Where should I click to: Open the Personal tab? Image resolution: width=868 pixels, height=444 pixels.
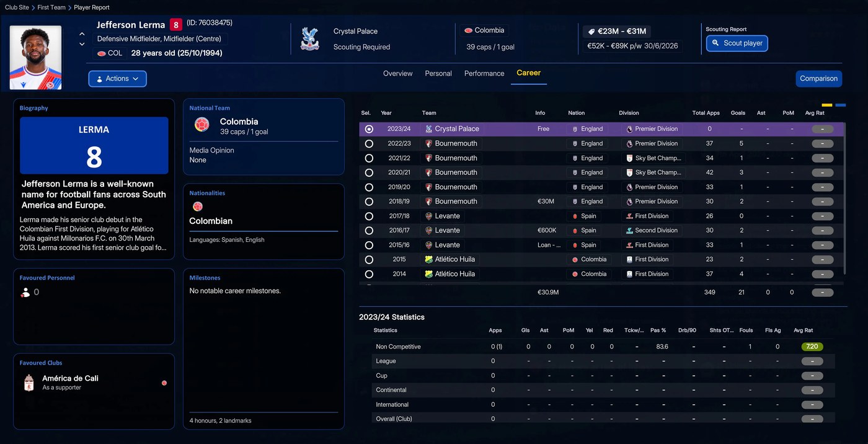pyautogui.click(x=438, y=73)
